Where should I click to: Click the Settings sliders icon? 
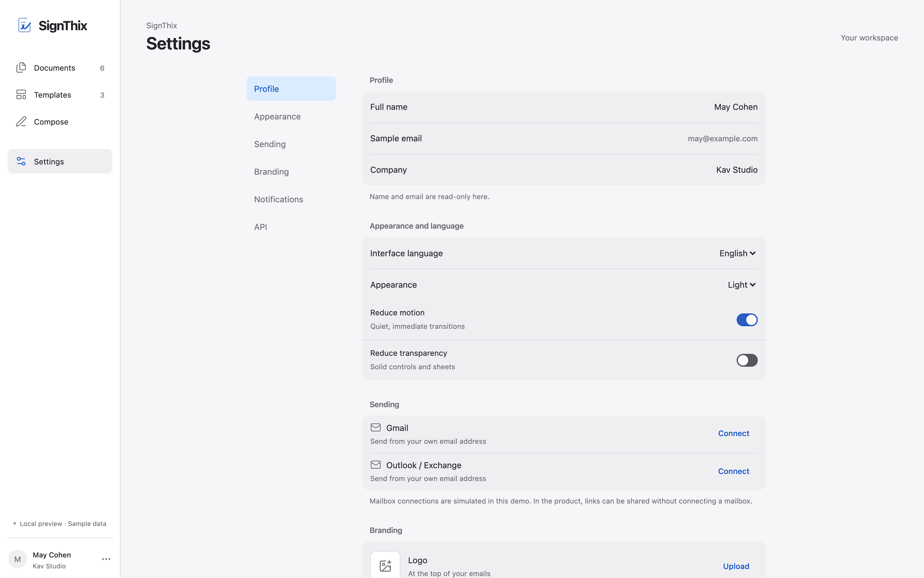[21, 161]
